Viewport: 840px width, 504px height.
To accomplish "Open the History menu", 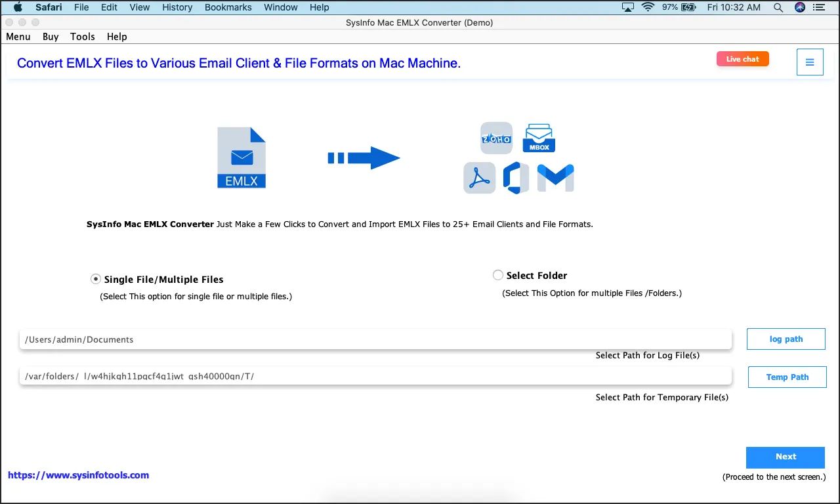I will [x=177, y=7].
